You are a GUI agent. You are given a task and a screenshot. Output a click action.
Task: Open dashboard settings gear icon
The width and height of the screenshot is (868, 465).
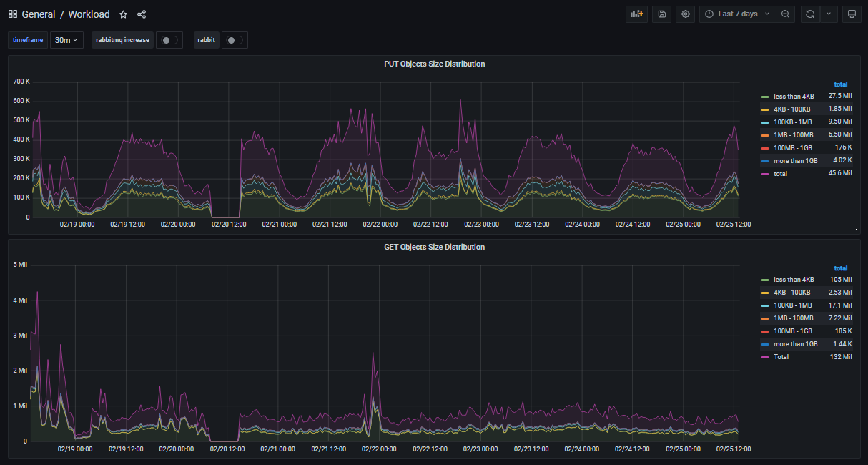(x=686, y=14)
